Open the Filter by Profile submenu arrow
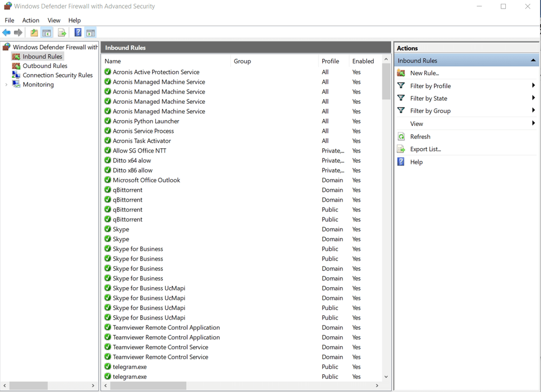This screenshot has height=392, width=541. (x=533, y=85)
